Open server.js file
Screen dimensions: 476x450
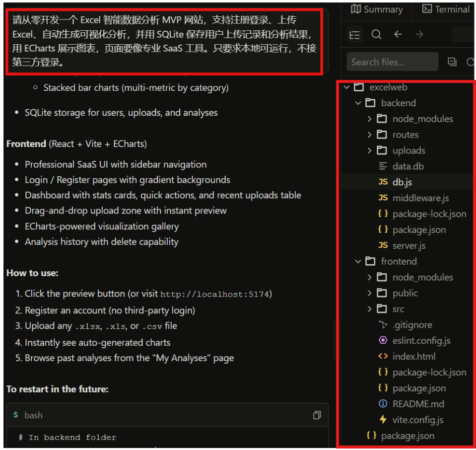(x=408, y=245)
